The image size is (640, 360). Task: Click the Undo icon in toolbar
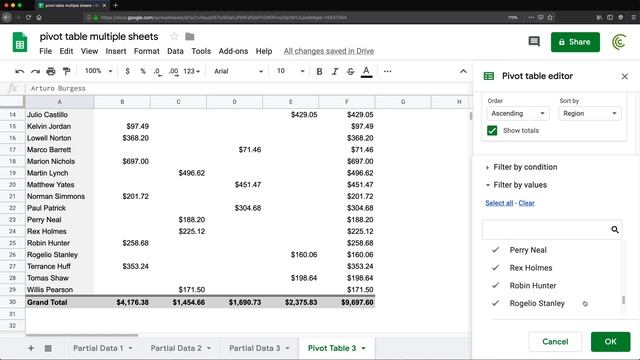click(x=19, y=71)
